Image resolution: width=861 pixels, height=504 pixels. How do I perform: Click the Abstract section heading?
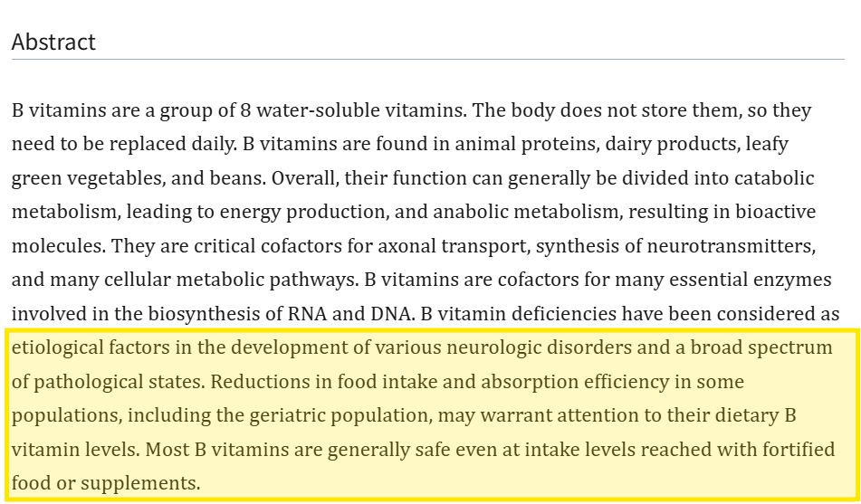(53, 42)
